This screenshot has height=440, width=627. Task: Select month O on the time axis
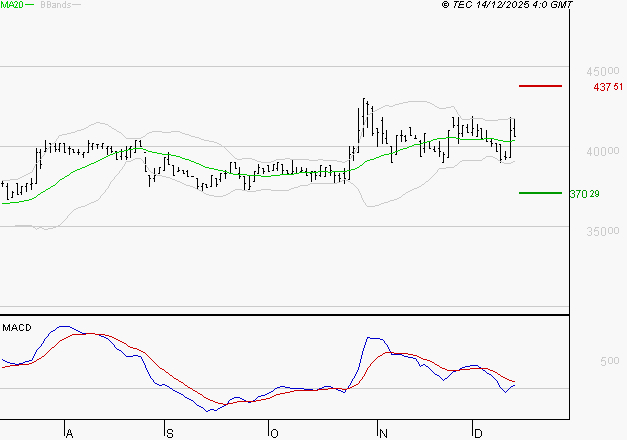click(x=271, y=432)
